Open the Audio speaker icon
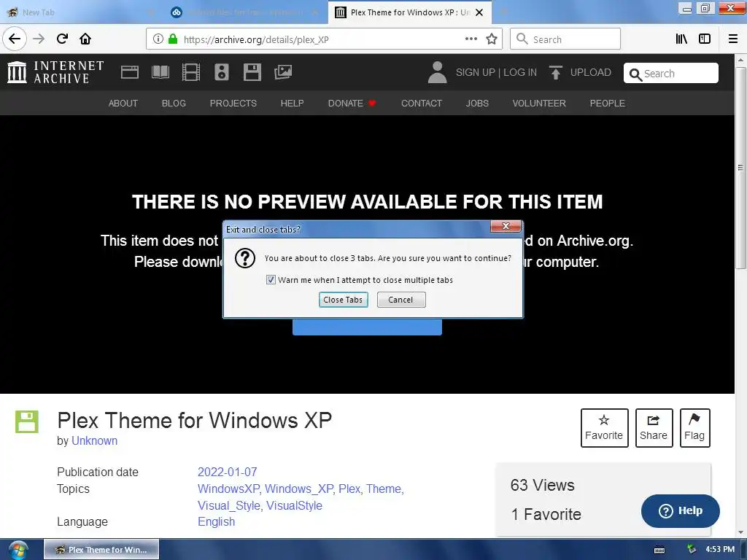Screen dimensions: 747x560 coord(222,72)
